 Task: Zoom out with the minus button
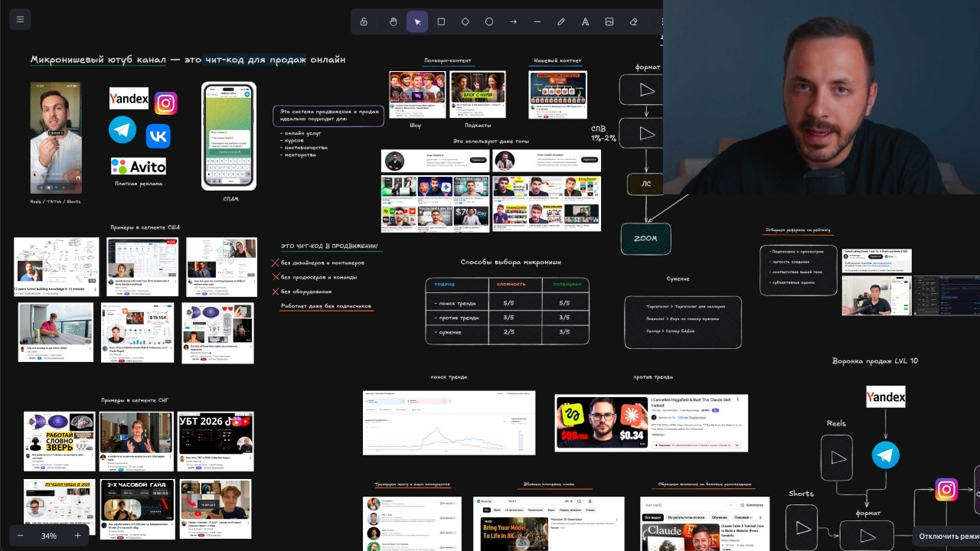point(21,536)
